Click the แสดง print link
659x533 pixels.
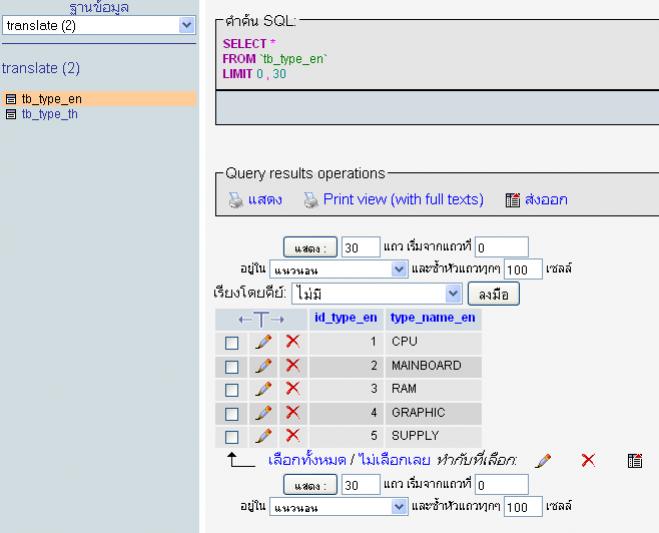pyautogui.click(x=265, y=200)
